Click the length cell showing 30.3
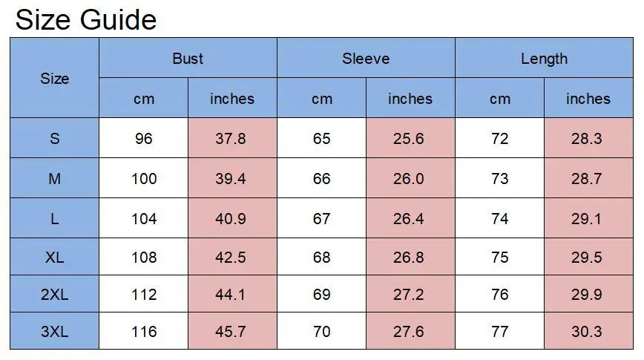Viewport: 644px width, 360px height. click(588, 332)
